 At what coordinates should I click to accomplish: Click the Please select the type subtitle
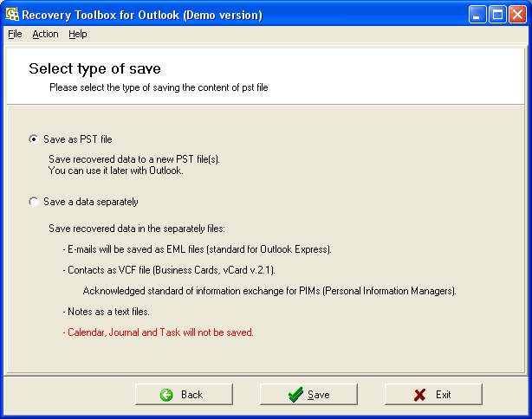(x=159, y=87)
